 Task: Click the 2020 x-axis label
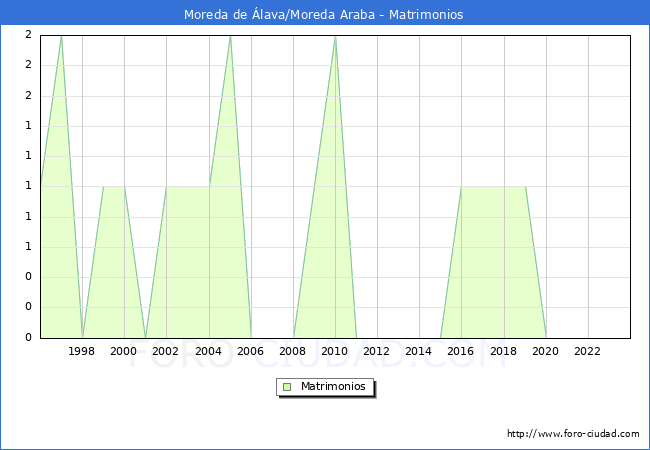pos(546,351)
